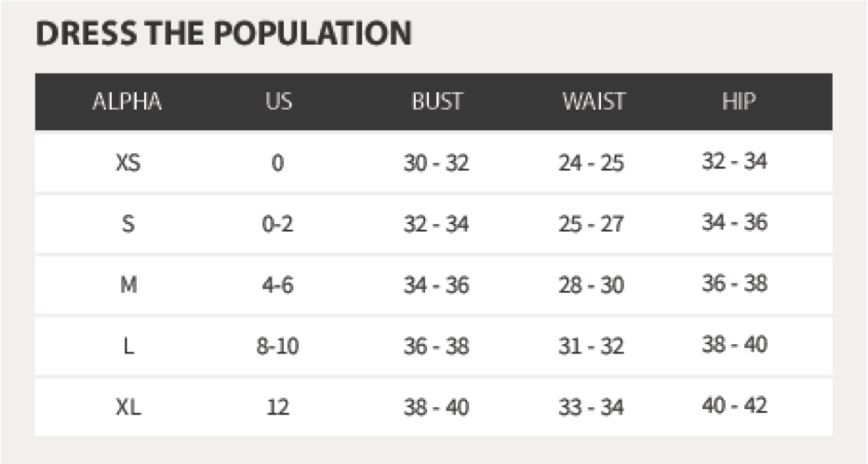The width and height of the screenshot is (868, 464).
Task: Click the DRESS THE POPULATION heading
Action: click(x=223, y=34)
